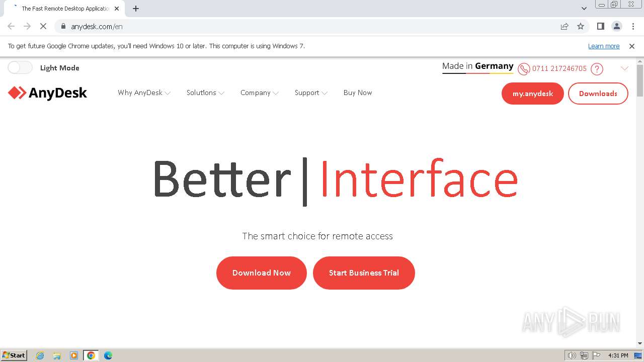The height and width of the screenshot is (362, 644).
Task: Click the scrollbar up arrow
Action: pos(640,61)
